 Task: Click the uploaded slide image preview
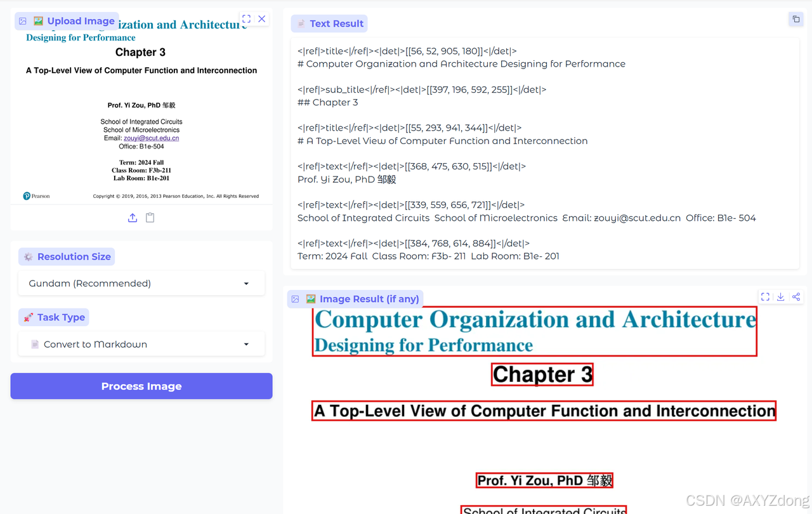[141, 108]
